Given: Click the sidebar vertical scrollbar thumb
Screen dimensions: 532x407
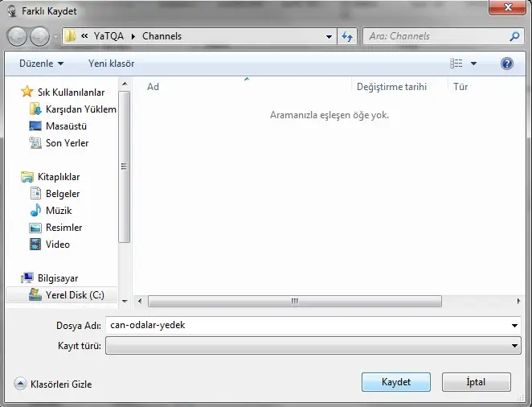Looking at the screenshot, I should [125, 166].
